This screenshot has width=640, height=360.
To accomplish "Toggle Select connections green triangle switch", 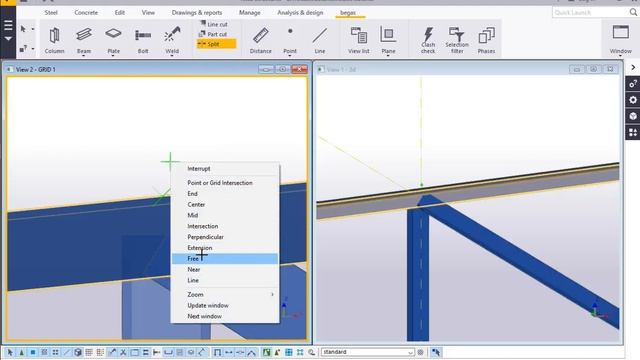I will coord(21,352).
